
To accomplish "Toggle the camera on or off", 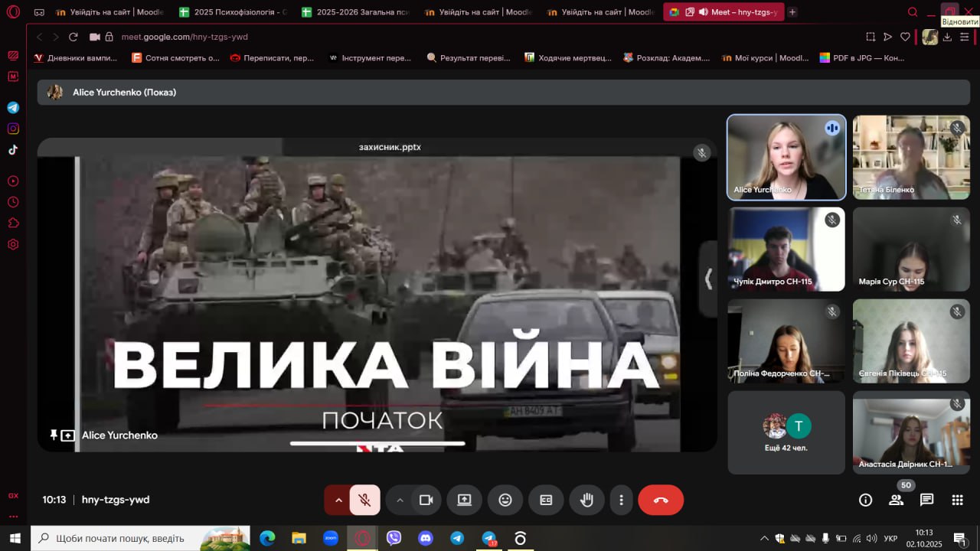I will 426,500.
